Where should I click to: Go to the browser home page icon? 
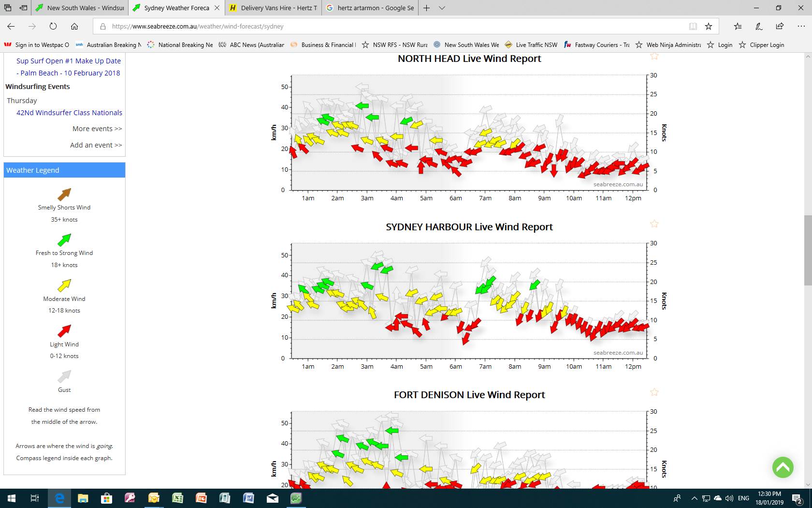click(74, 26)
